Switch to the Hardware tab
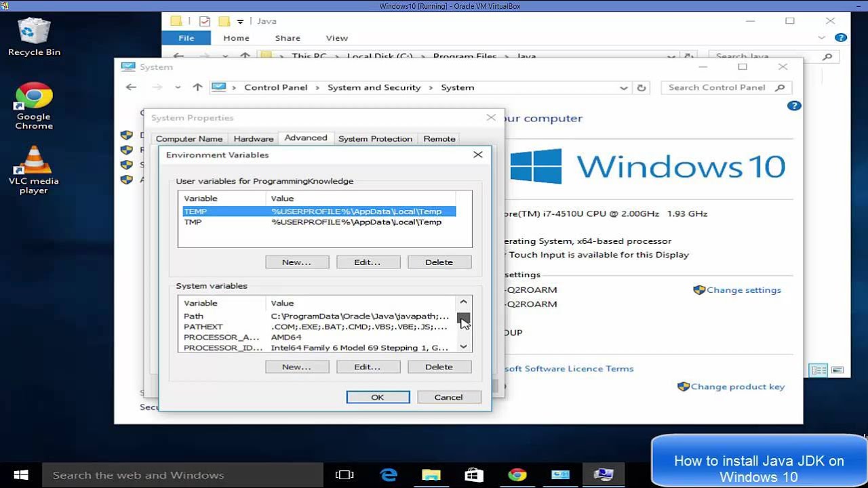This screenshot has width=868, height=488. coord(254,139)
